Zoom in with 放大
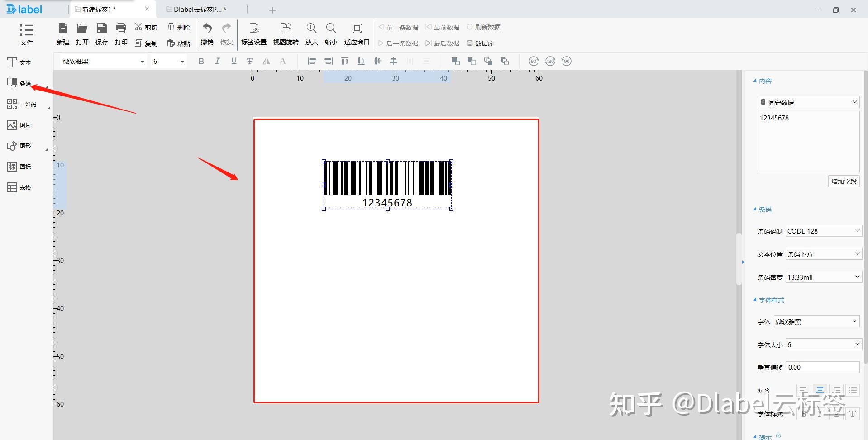This screenshot has height=440, width=868. [311, 34]
